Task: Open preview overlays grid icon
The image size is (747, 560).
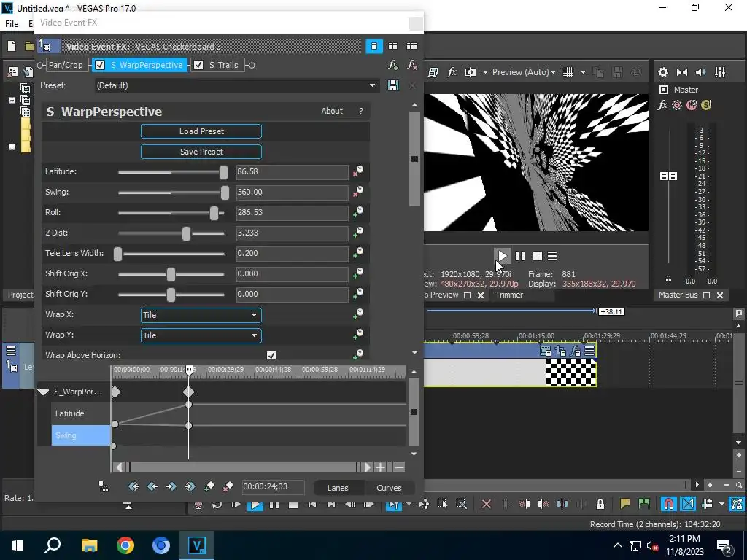Action: coord(568,72)
